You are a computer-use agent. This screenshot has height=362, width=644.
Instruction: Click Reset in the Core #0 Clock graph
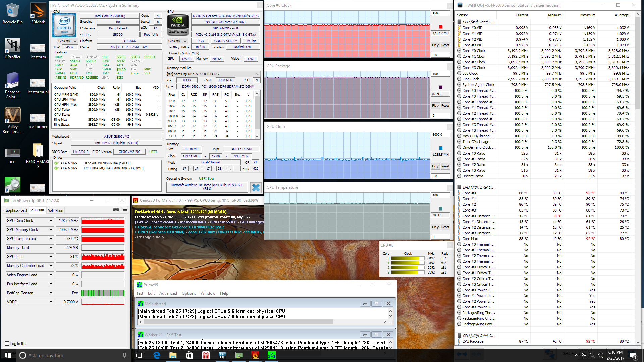tap(445, 45)
